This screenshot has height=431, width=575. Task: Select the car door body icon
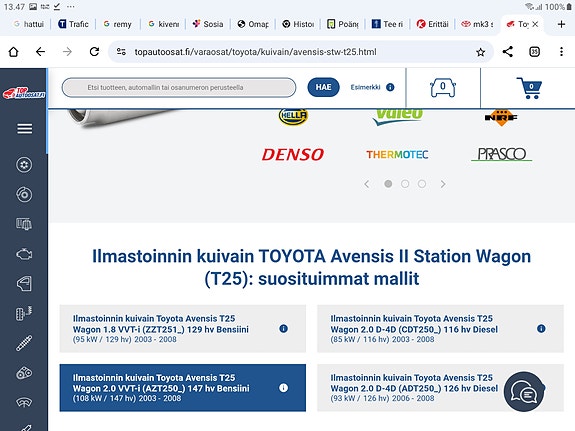[24, 284]
